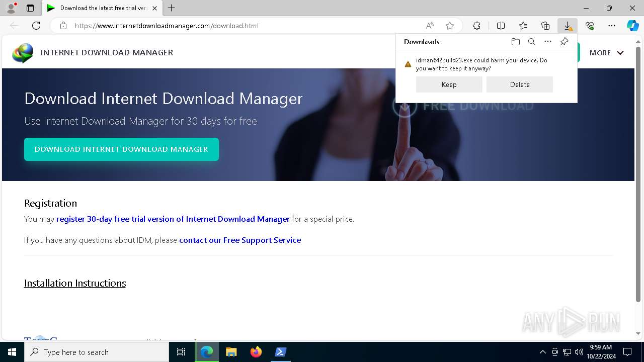Click taskbar search box

pos(97,352)
